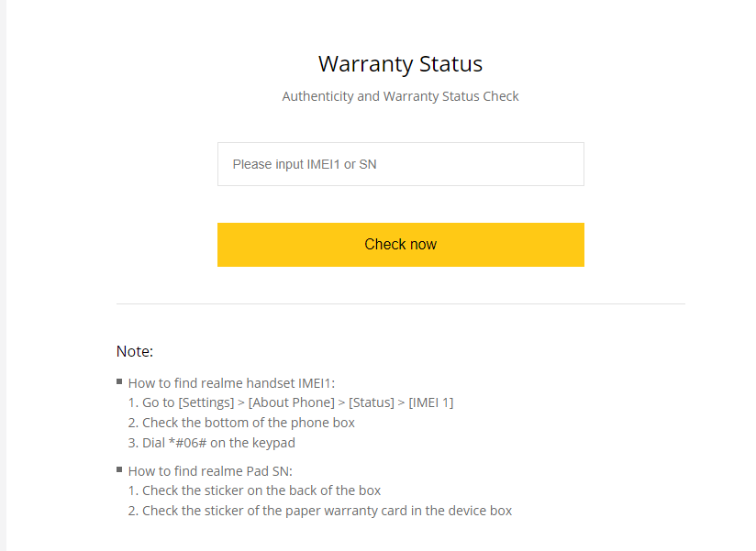The width and height of the screenshot is (756, 551).
Task: Click the input field labeled 'Please input IMEI1 or SN'
Action: coord(400,163)
